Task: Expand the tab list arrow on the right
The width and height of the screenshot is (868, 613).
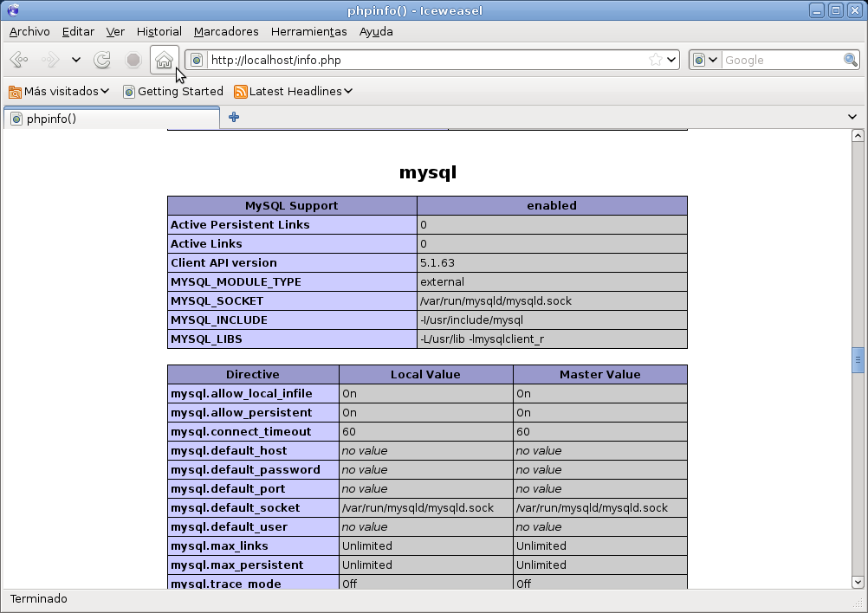Action: [x=852, y=116]
